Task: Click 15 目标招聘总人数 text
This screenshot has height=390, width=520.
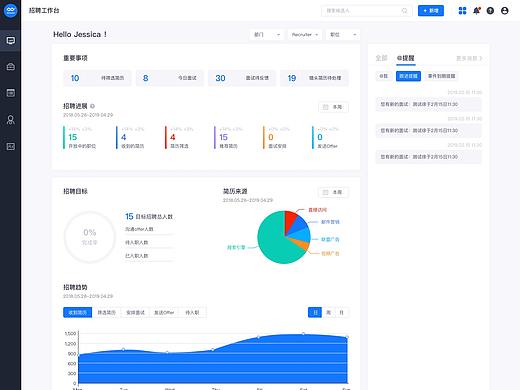Action: click(x=149, y=217)
